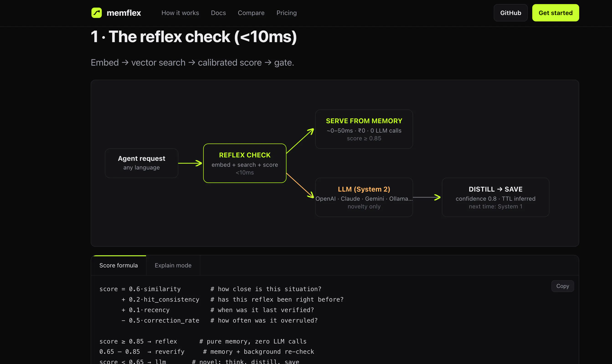Click the comment "# pure memory, zero LLM calls"
This screenshot has height=364, width=612.
[x=253, y=341]
